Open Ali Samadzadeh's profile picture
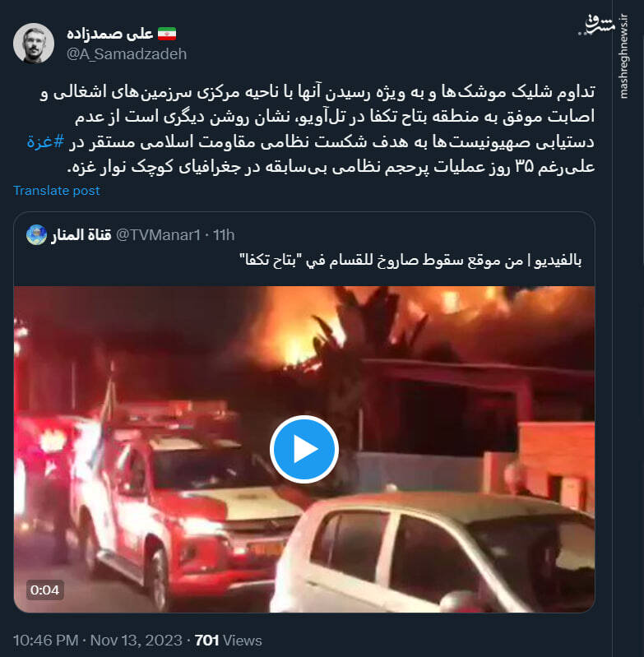 tap(34, 43)
